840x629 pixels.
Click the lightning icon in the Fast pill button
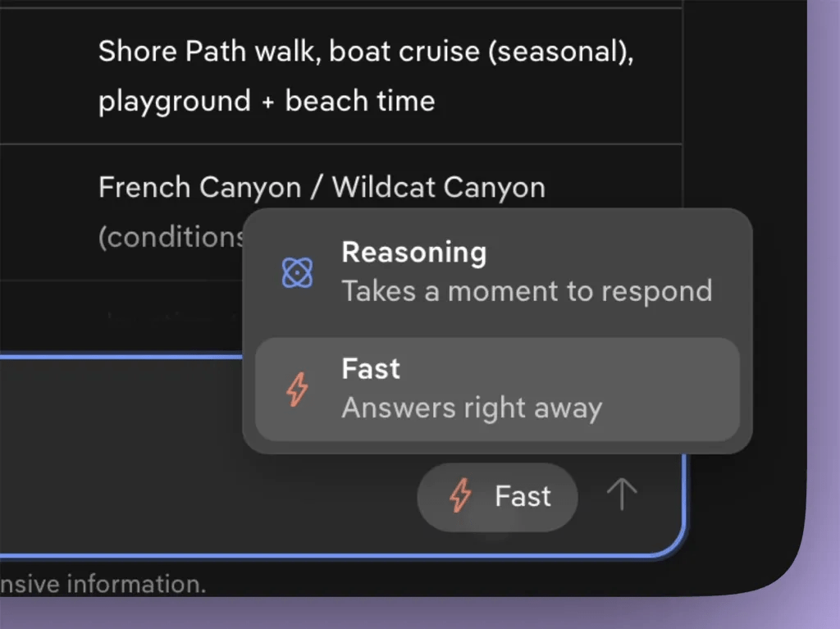pos(461,496)
